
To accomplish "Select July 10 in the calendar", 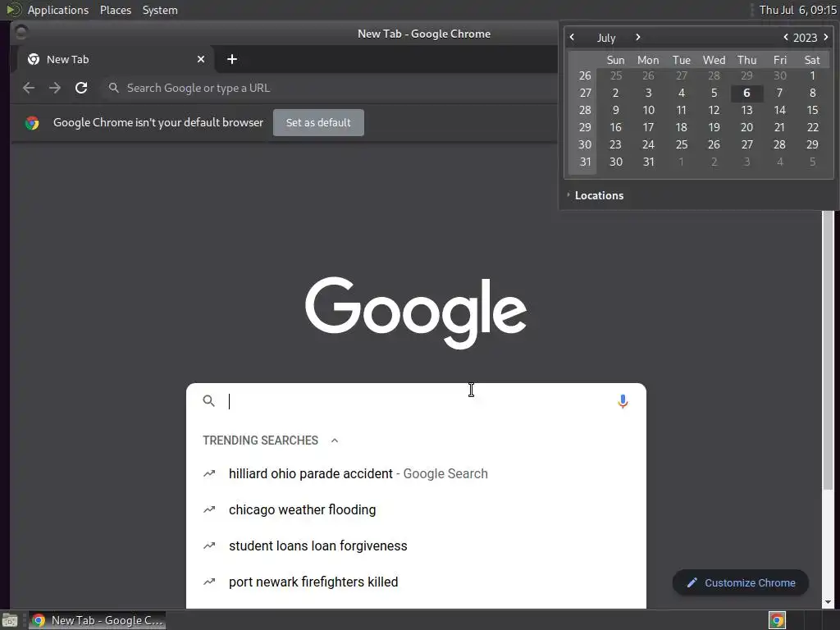I will coord(648,110).
